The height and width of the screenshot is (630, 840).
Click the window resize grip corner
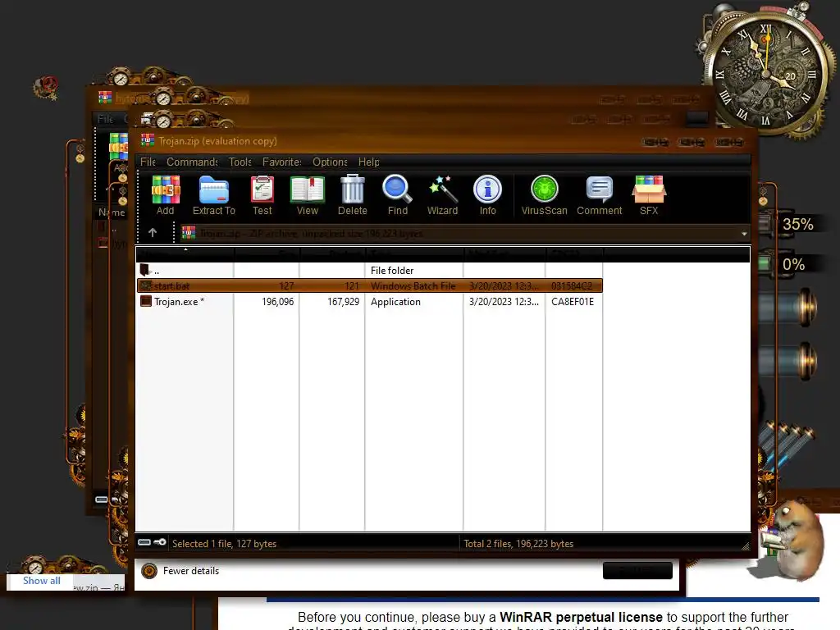pos(745,546)
